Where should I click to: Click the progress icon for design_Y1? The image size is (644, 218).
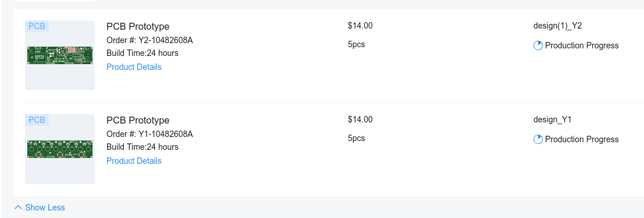pos(538,139)
